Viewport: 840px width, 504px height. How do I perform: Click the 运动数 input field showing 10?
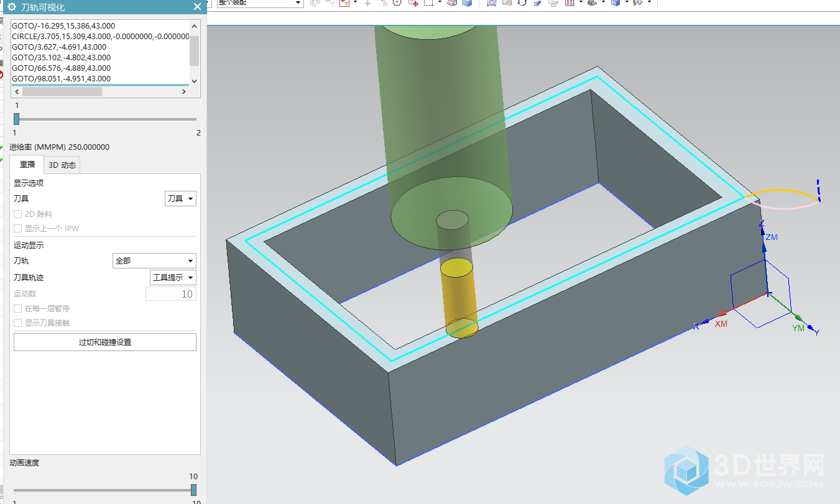(x=171, y=294)
